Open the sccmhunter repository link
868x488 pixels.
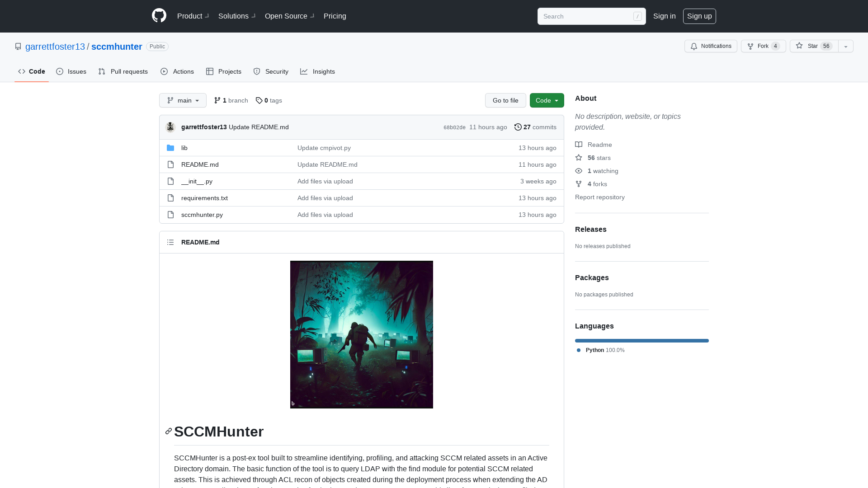(117, 47)
